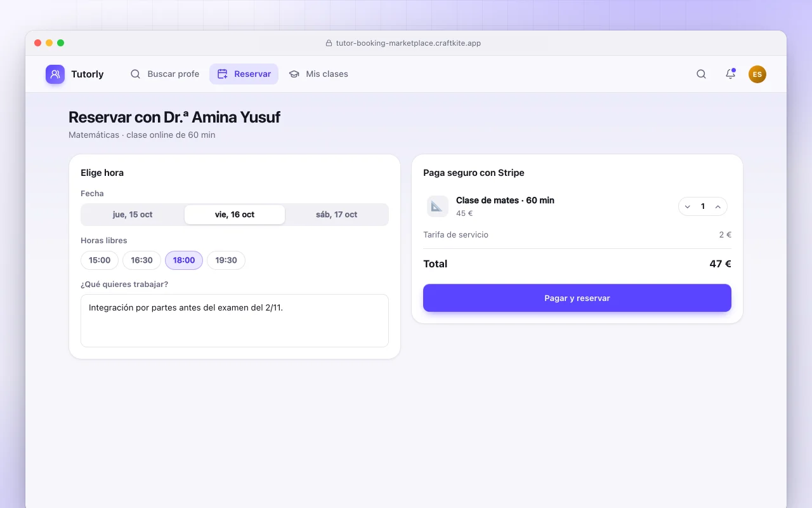Click the 2 € service fee amount
The height and width of the screenshot is (508, 812).
click(x=725, y=235)
